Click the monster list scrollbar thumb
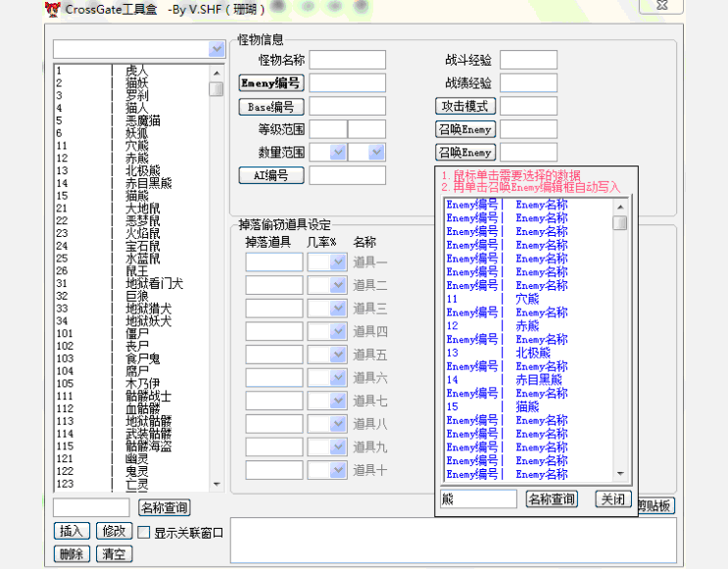Screen dimensions: 728x569 point(217,89)
